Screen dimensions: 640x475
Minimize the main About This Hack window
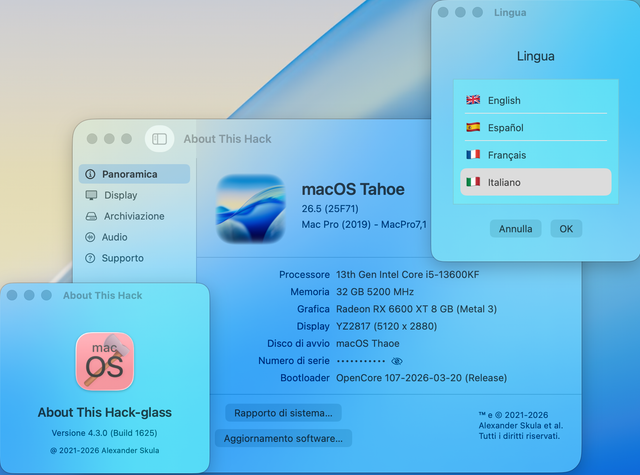click(x=109, y=139)
